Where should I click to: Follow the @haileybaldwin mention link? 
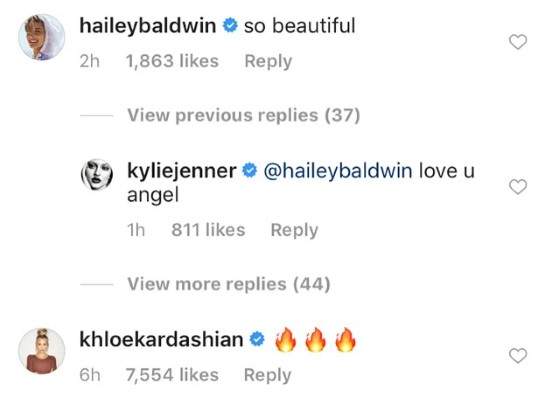click(x=338, y=171)
